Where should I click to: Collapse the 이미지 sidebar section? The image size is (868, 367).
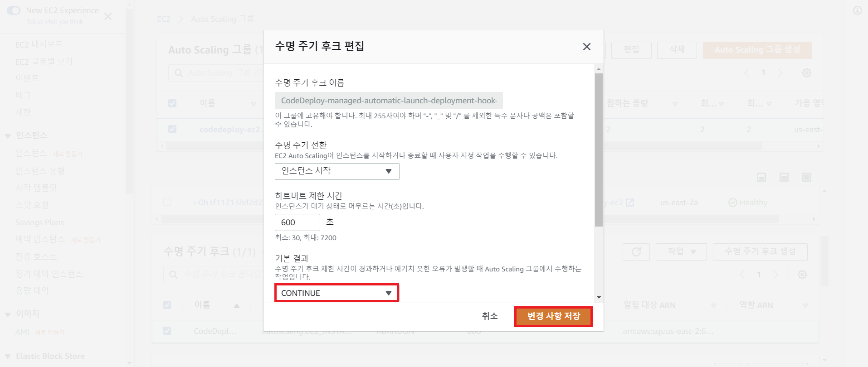pos(8,314)
